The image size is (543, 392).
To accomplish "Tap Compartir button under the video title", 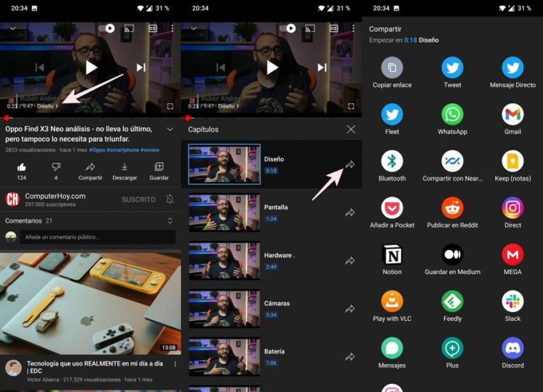I will pyautogui.click(x=90, y=171).
